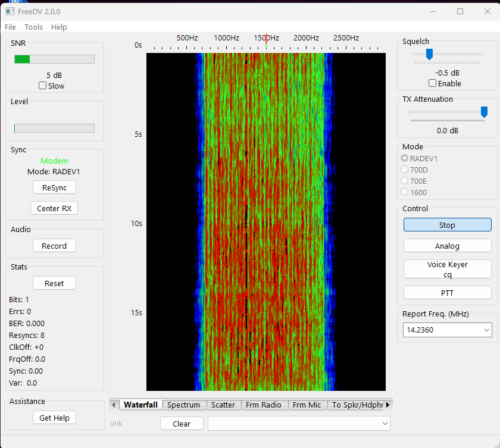The image size is (500, 448).
Task: Choose the 1600 mode radio button
Action: coord(405,192)
